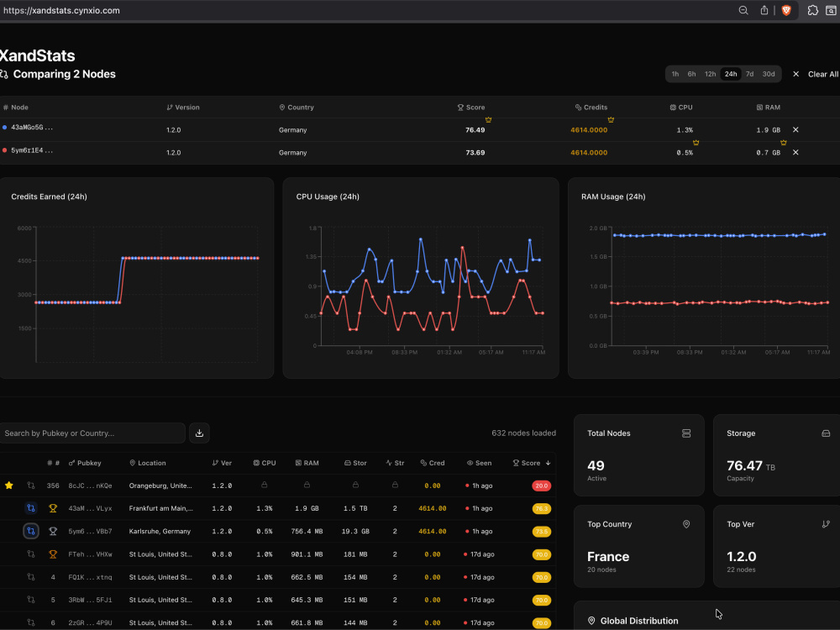This screenshot has width=840, height=630.
Task: Open the browser extensions puzzle icon
Action: (813, 10)
